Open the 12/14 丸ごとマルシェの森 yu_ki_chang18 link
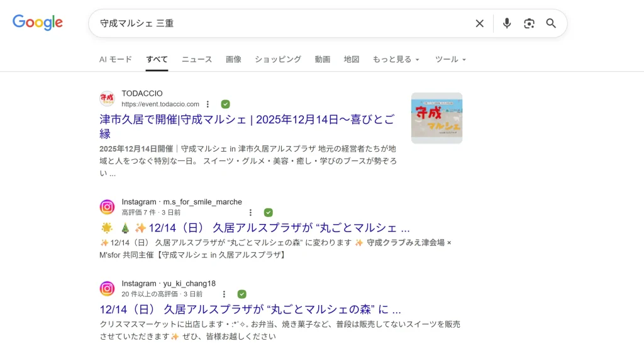This screenshot has width=644, height=346. [x=250, y=310]
